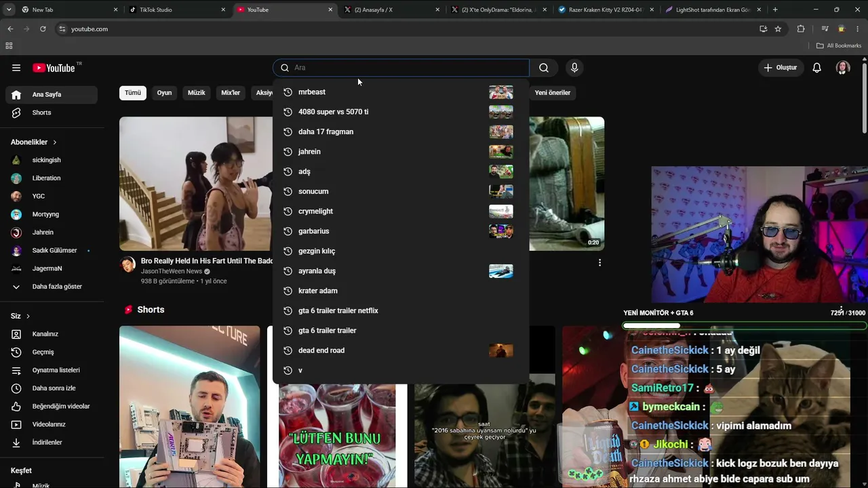Focus the Ara search input field
Screen dimensions: 868x488
click(401, 68)
